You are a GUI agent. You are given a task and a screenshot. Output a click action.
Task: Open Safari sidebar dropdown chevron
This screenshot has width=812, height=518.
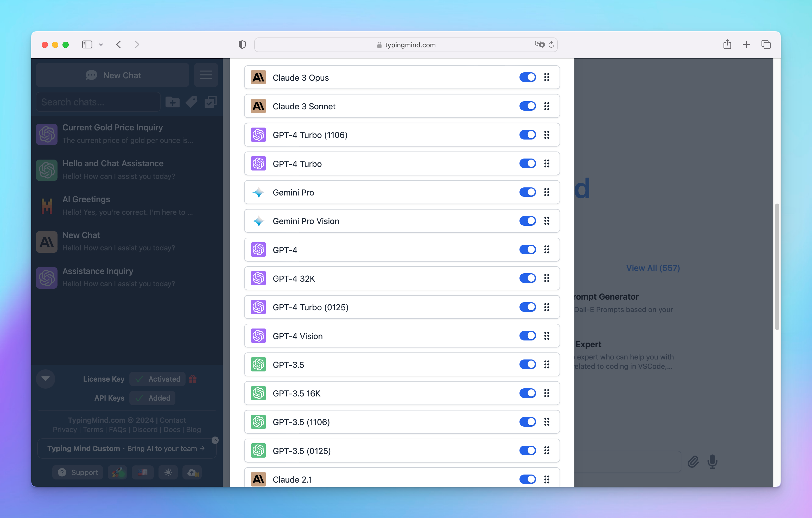[101, 45]
